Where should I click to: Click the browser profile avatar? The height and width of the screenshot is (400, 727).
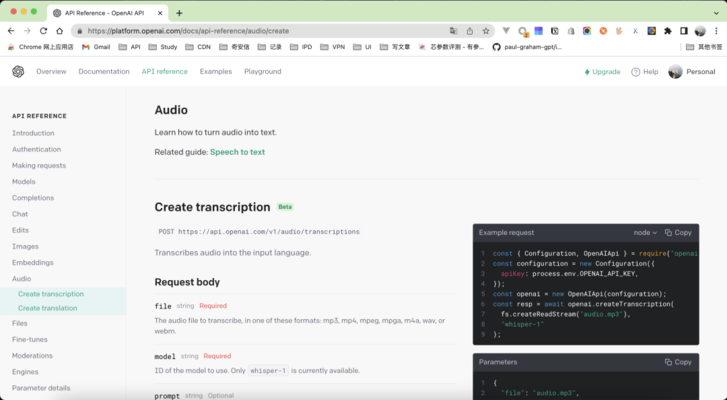700,31
